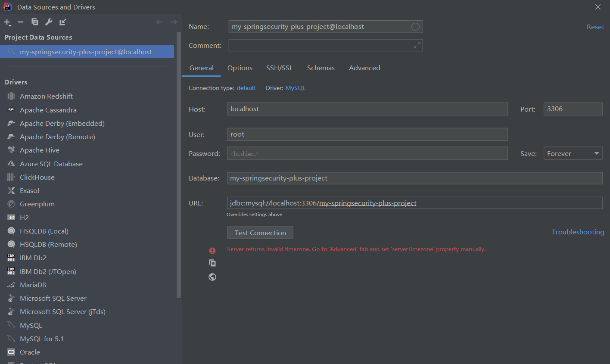Select the MariaDB driver icon
Screen dimensions: 610x364
pos(11,285)
